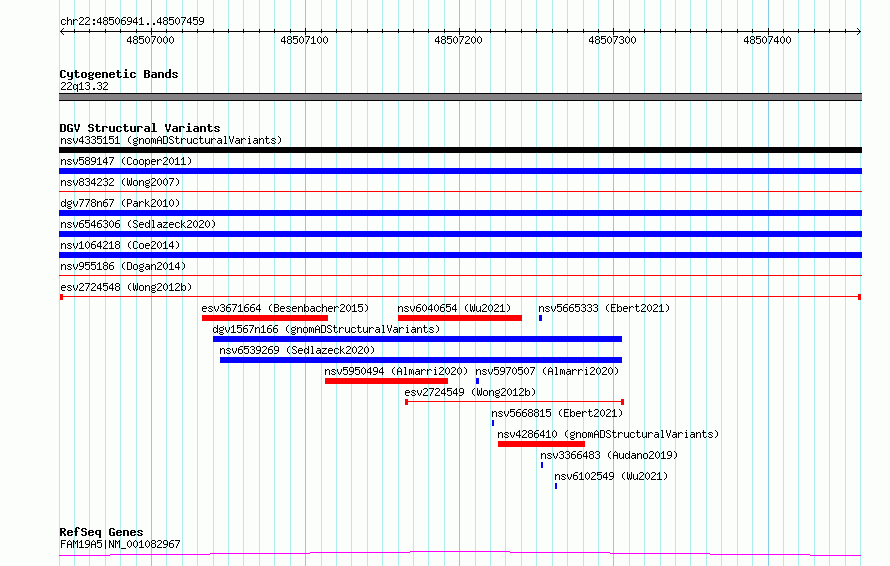Click small blue marker under nsv5668815
This screenshot has height=566, width=890.
[493, 423]
